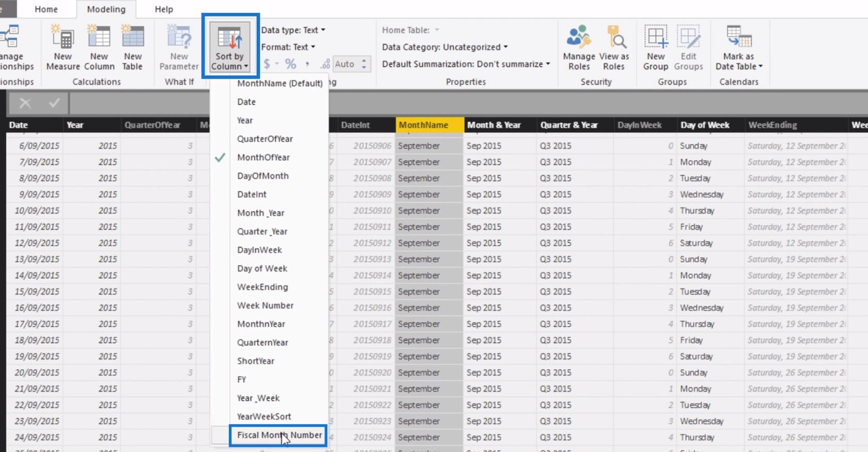
Task: Open Data Category Uncategorized dropdown
Action: coord(445,47)
